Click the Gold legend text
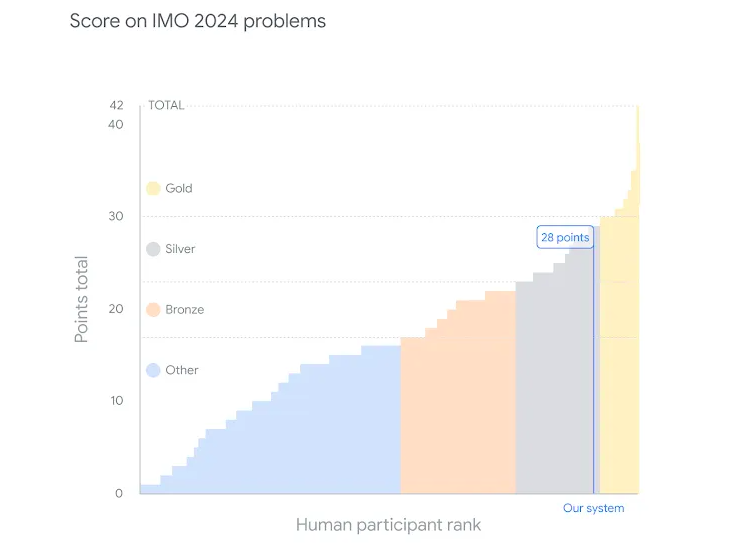The image size is (749, 543). [179, 188]
